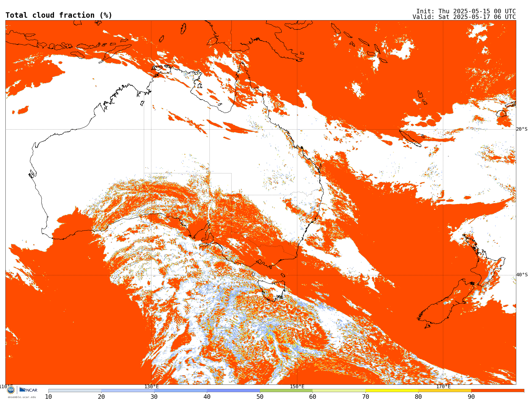Screen dimensions: 532x400
Task: Click the pale yellow-green 60 colorbar segment
Action: pyautogui.click(x=339, y=391)
